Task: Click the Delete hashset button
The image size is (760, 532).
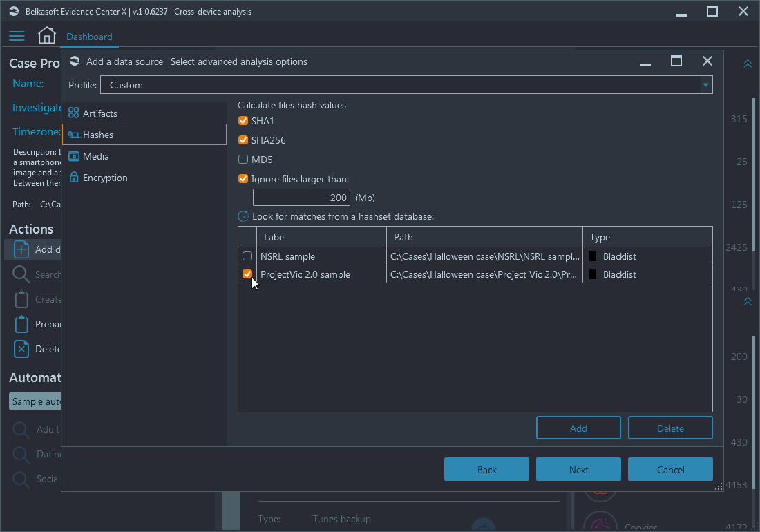Action: [x=670, y=428]
